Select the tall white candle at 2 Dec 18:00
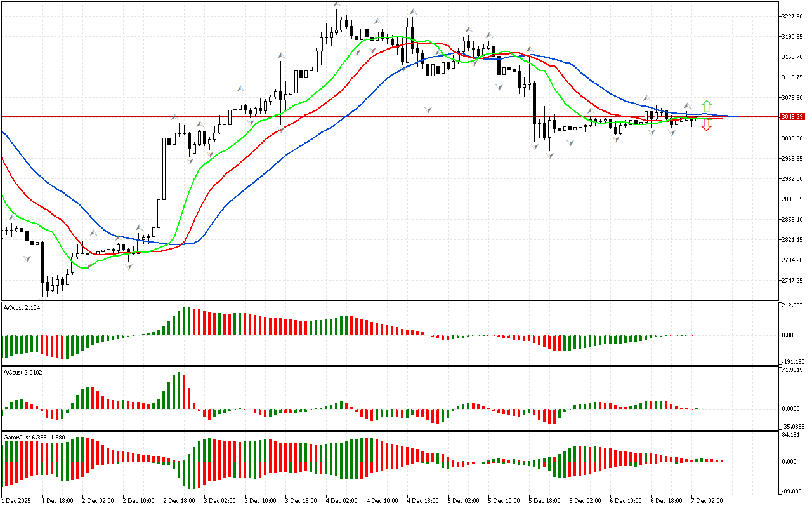 pos(164,166)
